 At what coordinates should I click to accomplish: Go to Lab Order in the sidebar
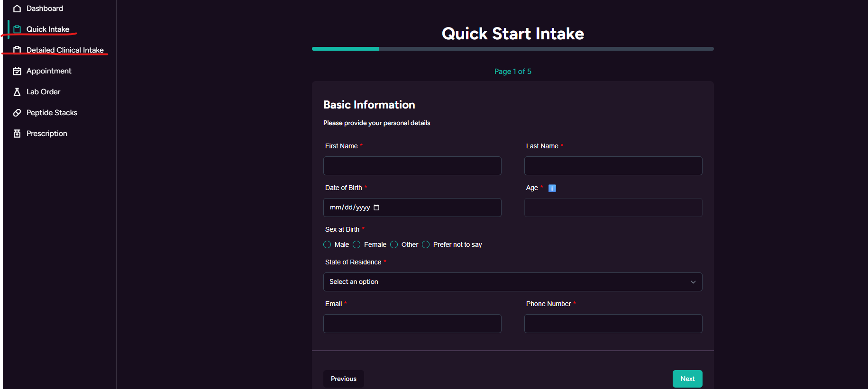43,92
